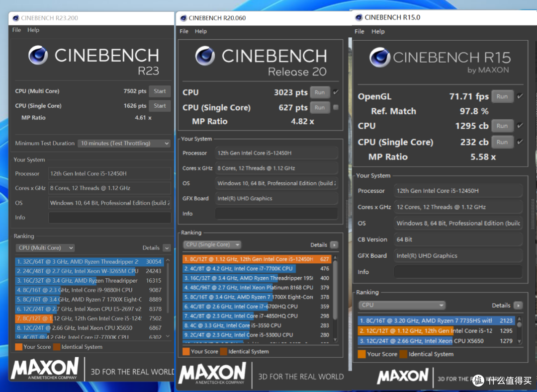Screen dimensions: 537x392
Task: Click the Info input field in R20
Action: (276, 214)
